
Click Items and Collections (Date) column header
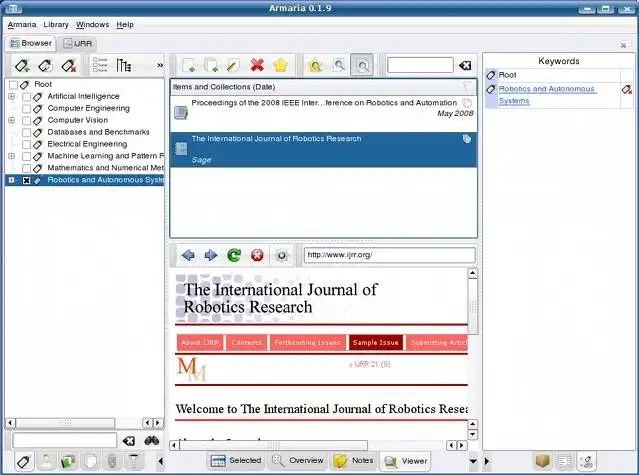[324, 87]
